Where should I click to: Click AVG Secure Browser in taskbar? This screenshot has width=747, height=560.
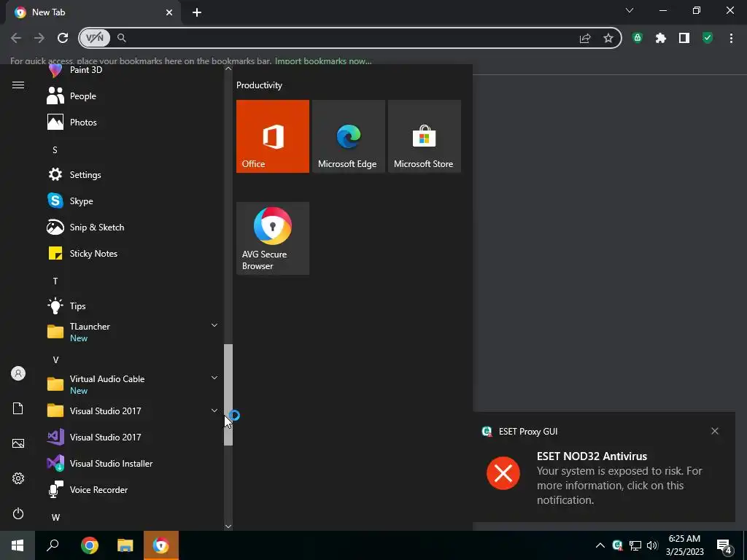(161, 545)
